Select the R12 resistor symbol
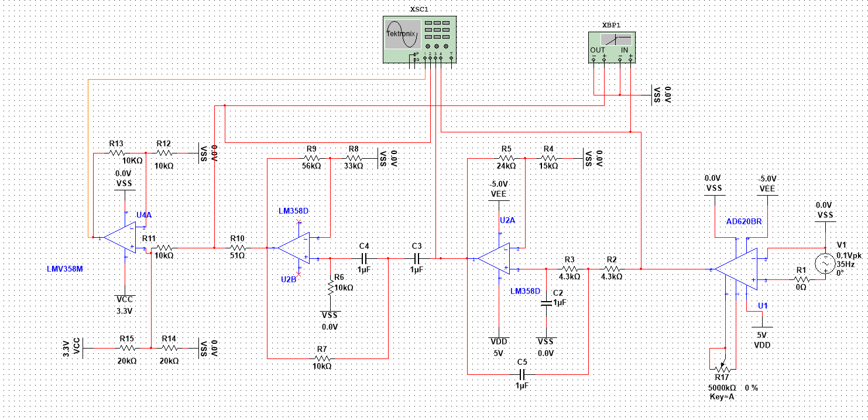868x420 pixels. [x=164, y=153]
